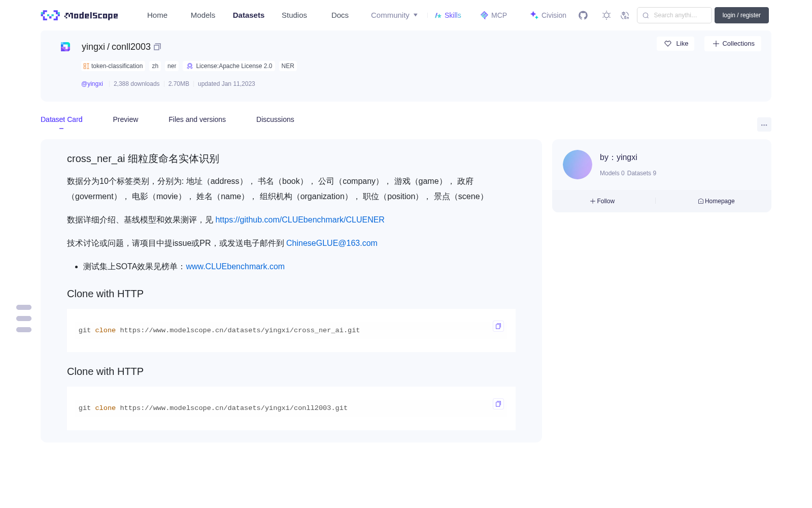This screenshot has height=508, width=812.
Task: Select the Dataset Card tab
Action: tap(61, 119)
